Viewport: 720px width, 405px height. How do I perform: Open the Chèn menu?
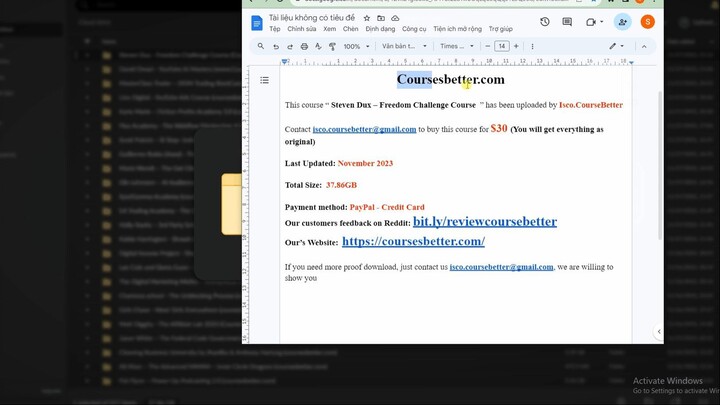click(x=350, y=29)
